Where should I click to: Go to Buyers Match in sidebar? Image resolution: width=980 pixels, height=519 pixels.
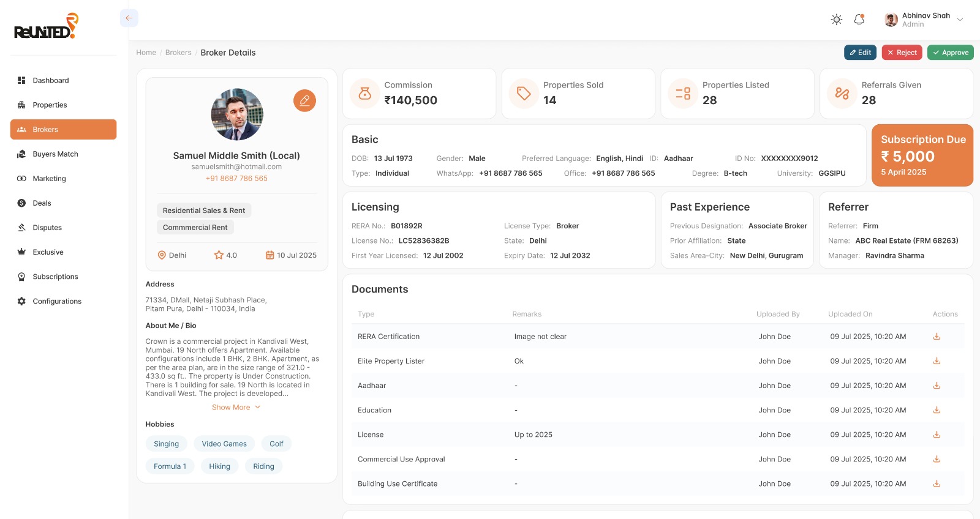coord(55,154)
